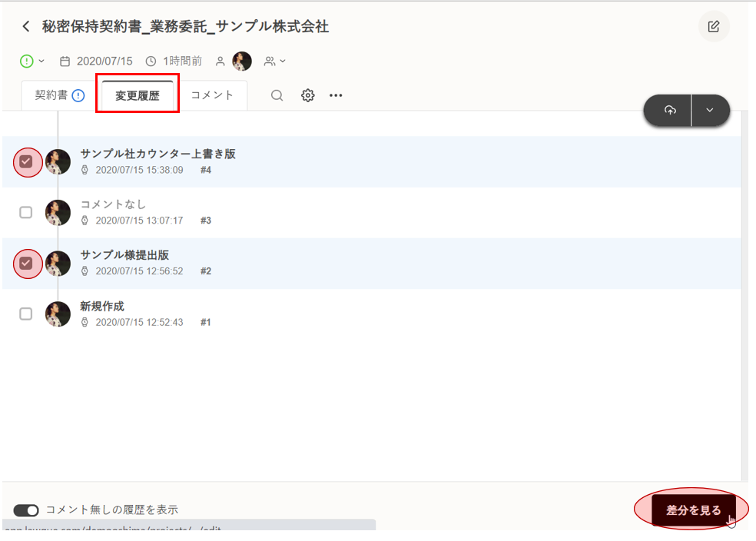Screen dimensions: 756x541
Task: Click the blue alert icon on 契約書 tab
Action: tap(78, 95)
